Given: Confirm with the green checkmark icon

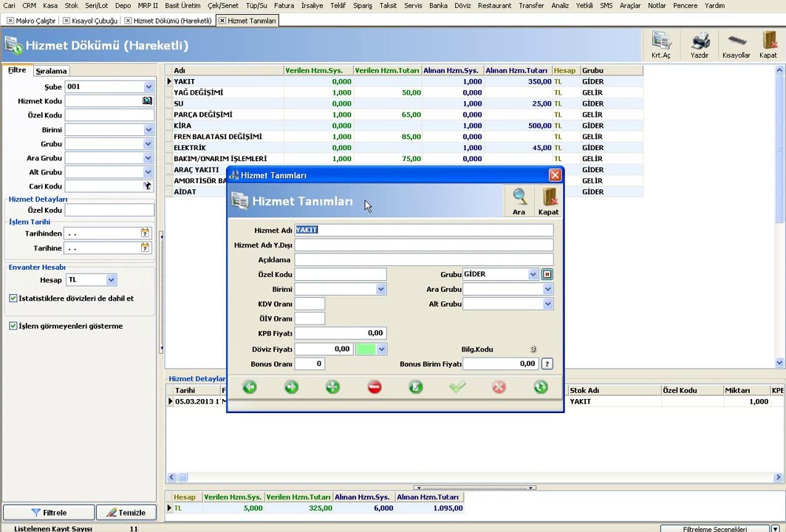Looking at the screenshot, I should 457,387.
